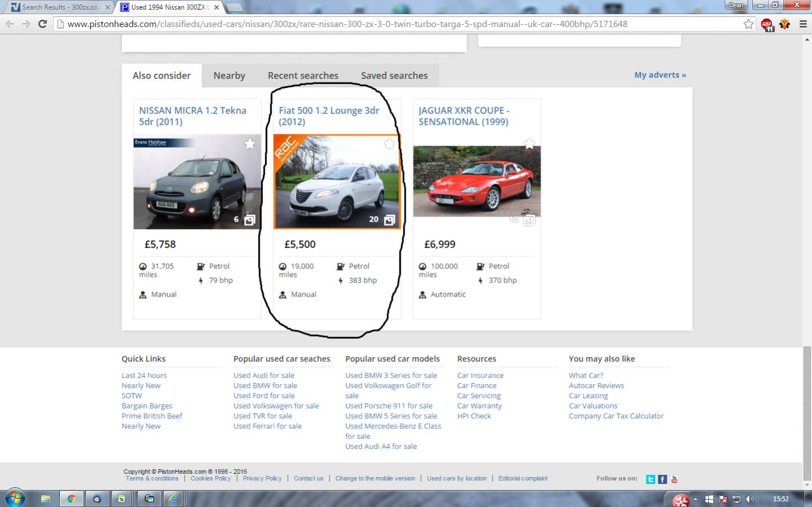Open the Saved searches tab
812x507 pixels.
pos(394,76)
